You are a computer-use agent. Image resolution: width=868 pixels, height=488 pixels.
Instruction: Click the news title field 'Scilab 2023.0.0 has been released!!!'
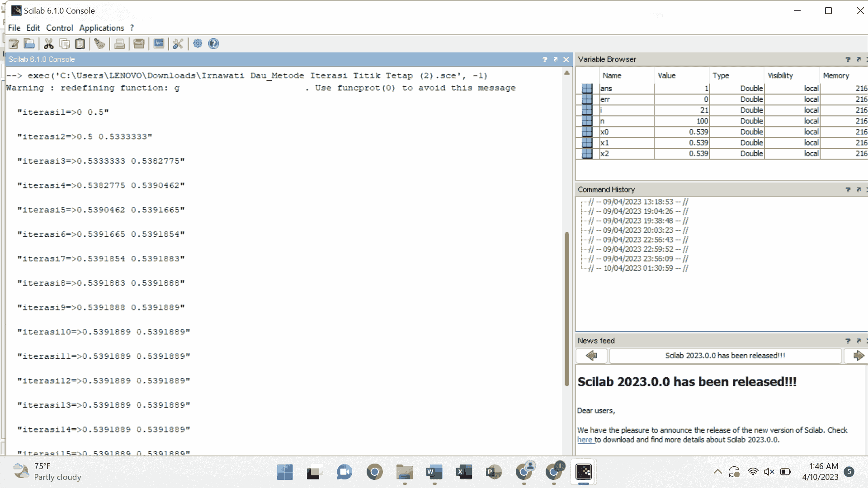(725, 356)
